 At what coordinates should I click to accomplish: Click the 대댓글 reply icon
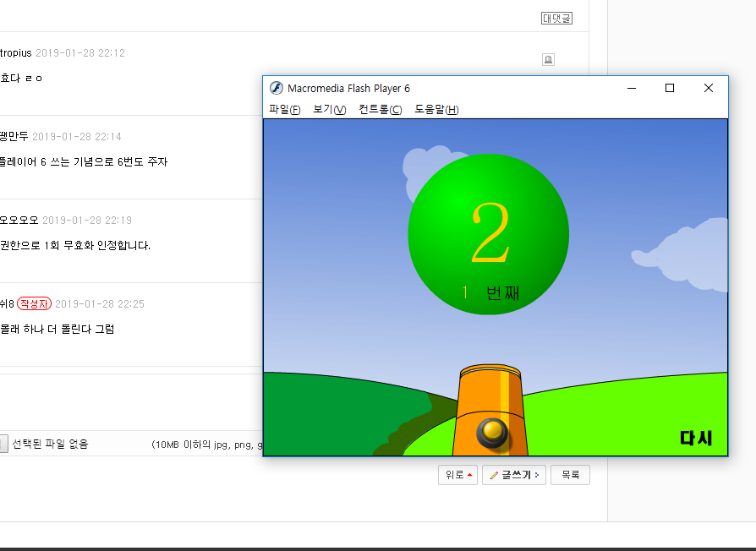[x=556, y=18]
